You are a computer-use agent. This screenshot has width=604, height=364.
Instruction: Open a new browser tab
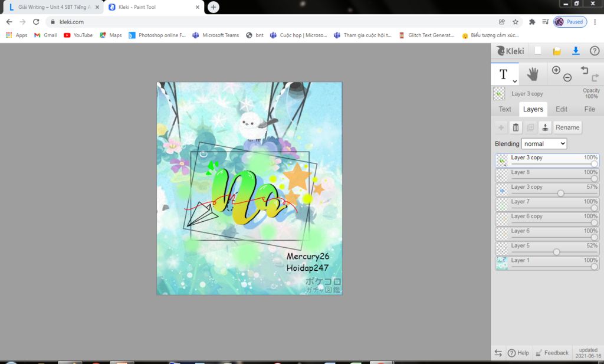214,7
